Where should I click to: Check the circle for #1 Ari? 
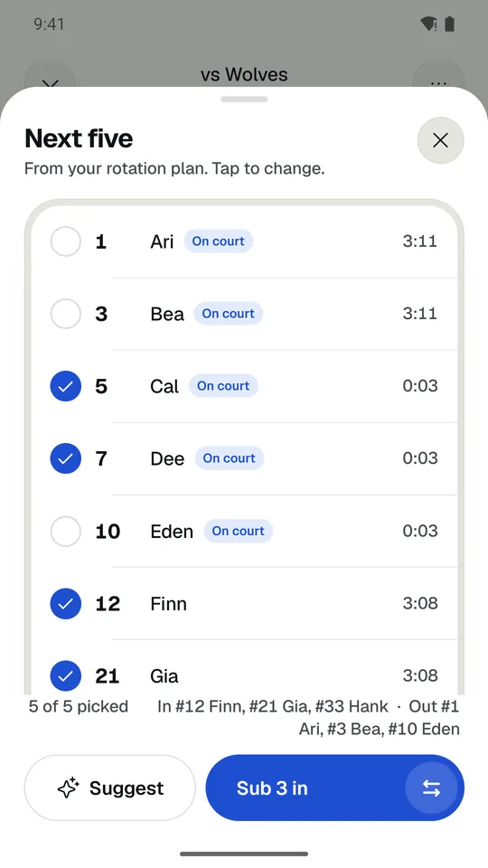66,242
